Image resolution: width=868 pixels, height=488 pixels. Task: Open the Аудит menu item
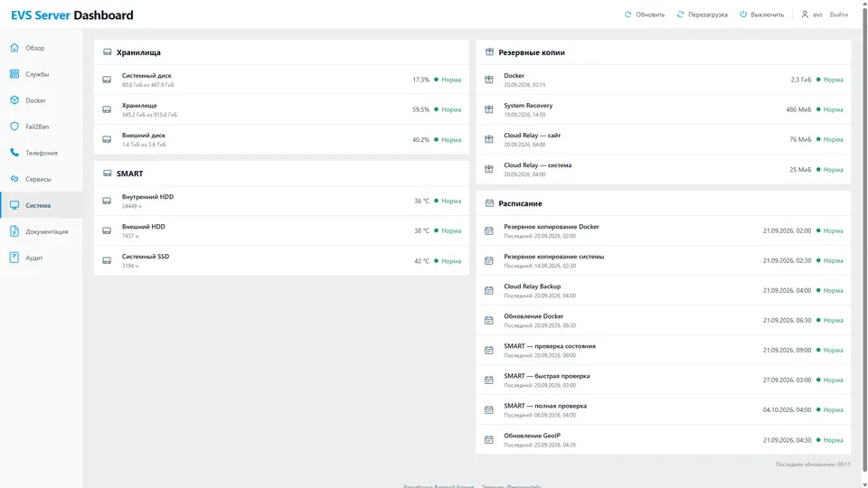pos(42,258)
